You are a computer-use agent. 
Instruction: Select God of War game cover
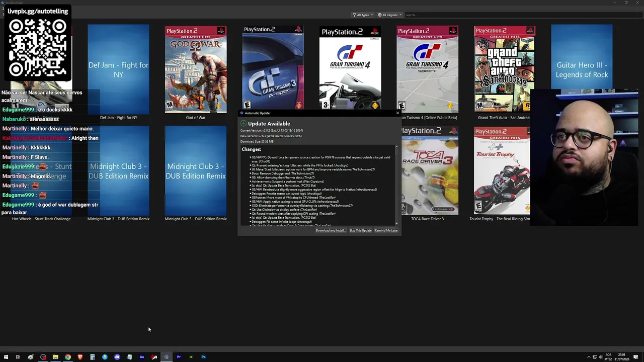pos(196,69)
